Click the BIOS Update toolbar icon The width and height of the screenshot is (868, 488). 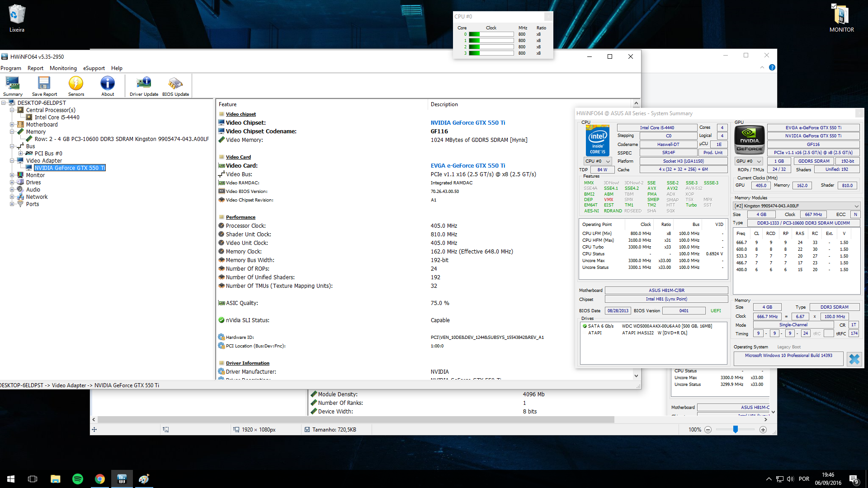click(175, 86)
